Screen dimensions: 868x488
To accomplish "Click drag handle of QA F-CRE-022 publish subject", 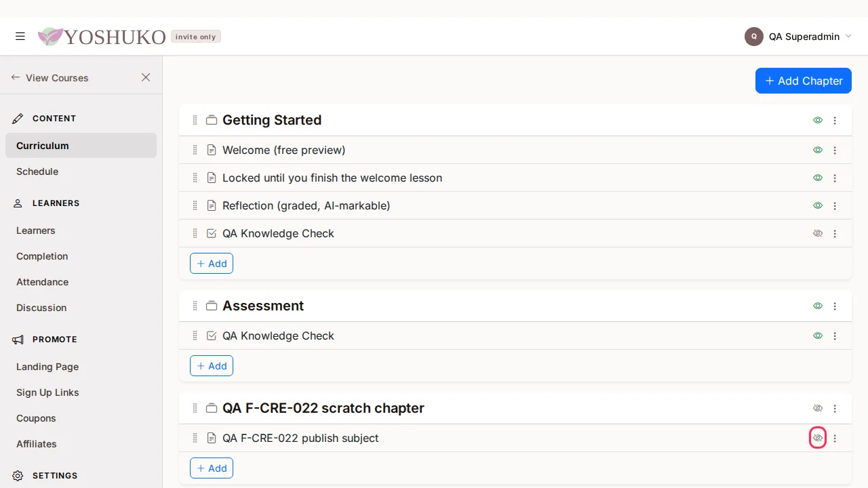I will click(x=195, y=438).
